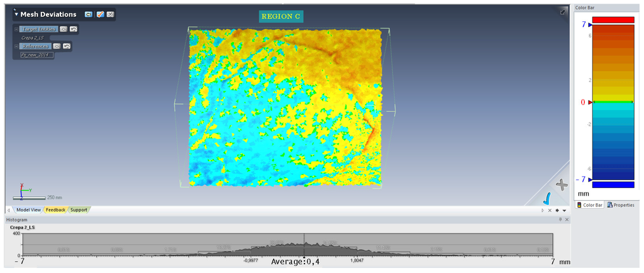Click the gray plus button in viewport corner
The height and width of the screenshot is (273, 644).
point(562,184)
